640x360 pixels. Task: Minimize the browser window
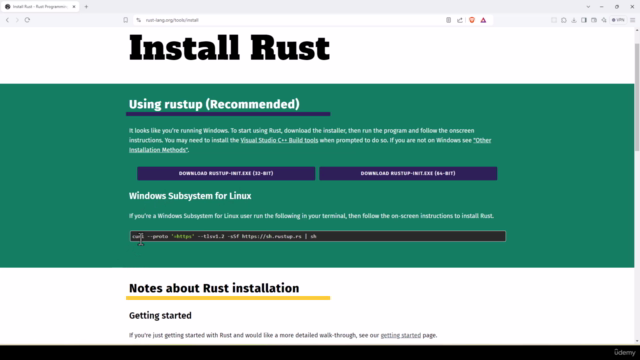click(x=602, y=7)
